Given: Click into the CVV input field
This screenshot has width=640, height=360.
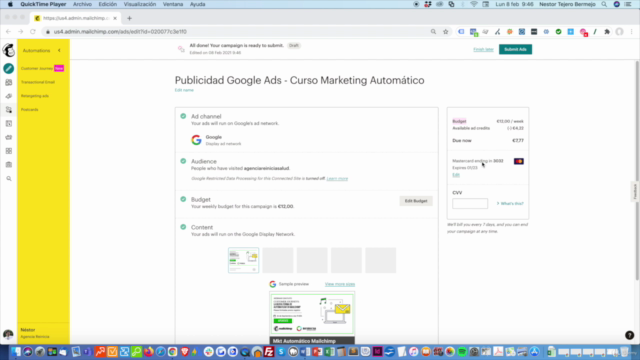Looking at the screenshot, I should 470,203.
